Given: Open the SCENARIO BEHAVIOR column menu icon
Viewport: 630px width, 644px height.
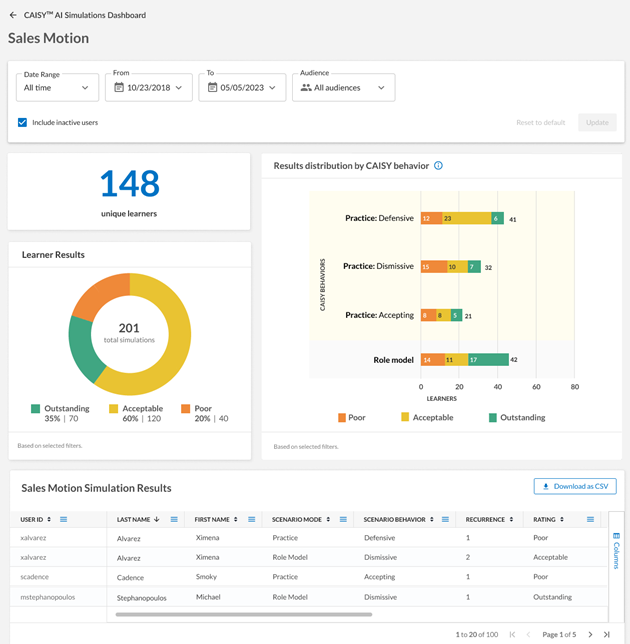Looking at the screenshot, I should 445,520.
